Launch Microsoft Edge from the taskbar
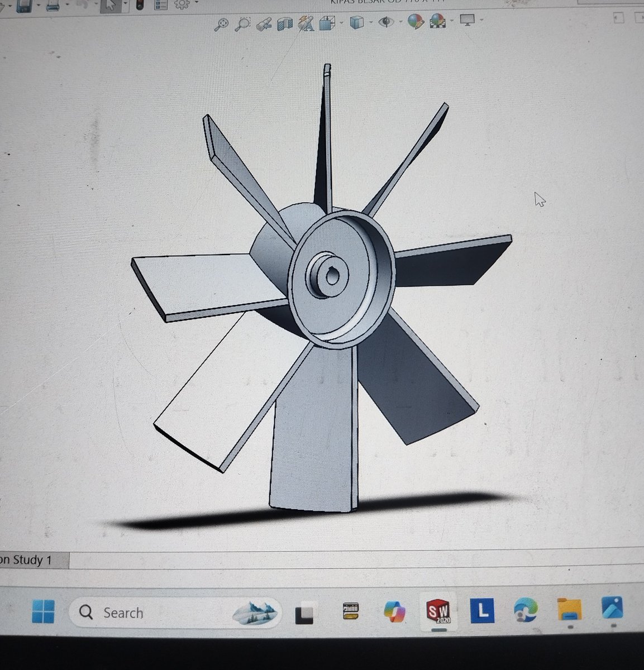Viewport: 644px width, 670px height. click(526, 609)
